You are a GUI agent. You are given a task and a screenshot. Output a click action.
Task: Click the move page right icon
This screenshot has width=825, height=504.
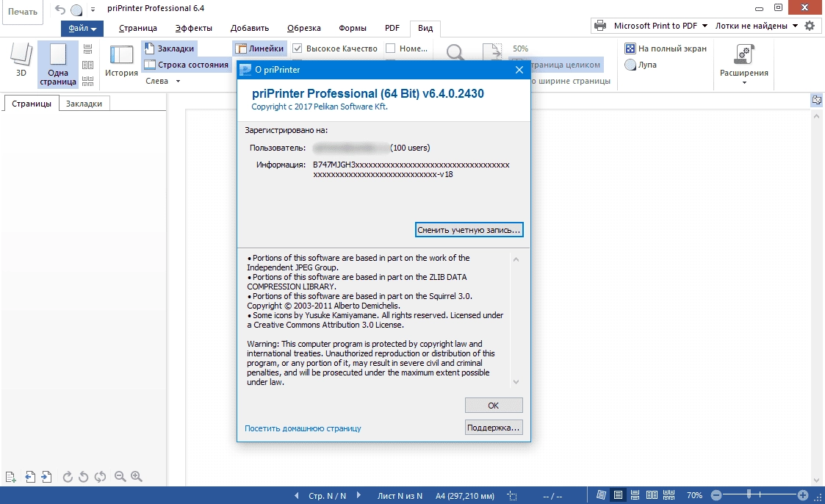click(47, 477)
